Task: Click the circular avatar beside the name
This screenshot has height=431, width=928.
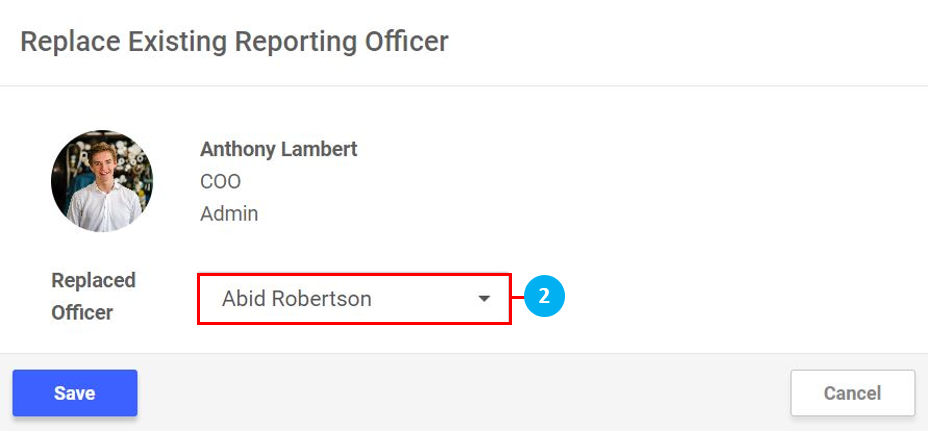Action: [102, 181]
